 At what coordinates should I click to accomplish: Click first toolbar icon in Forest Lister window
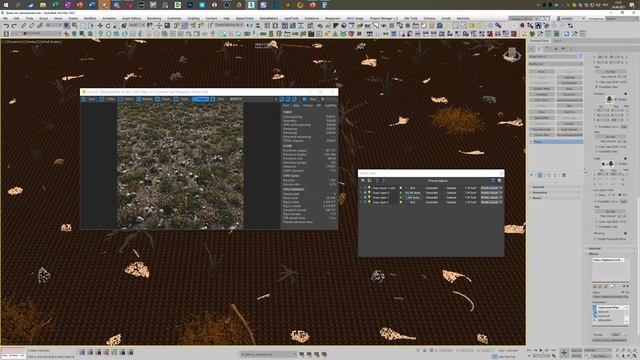click(363, 180)
